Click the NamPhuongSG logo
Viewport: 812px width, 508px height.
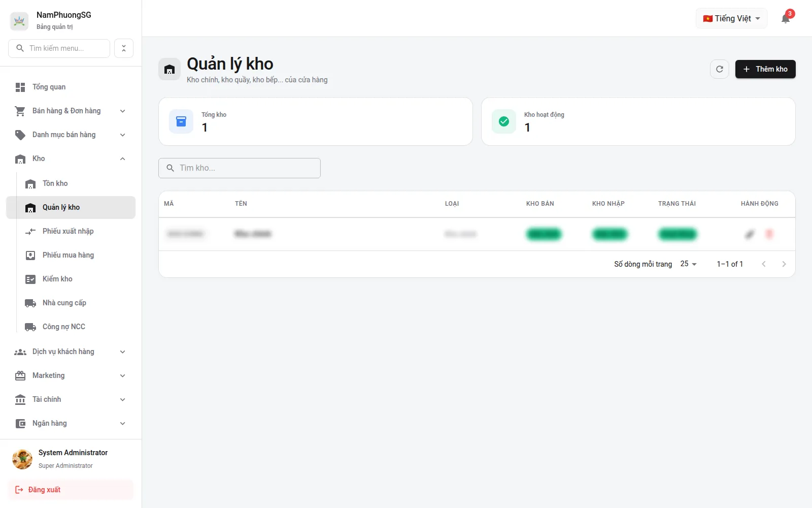point(19,21)
